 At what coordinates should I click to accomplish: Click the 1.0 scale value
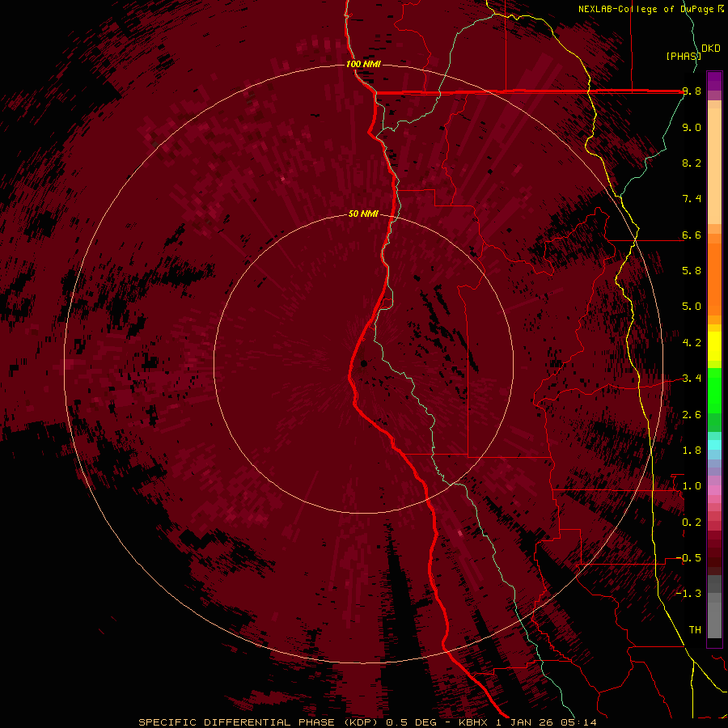(692, 486)
